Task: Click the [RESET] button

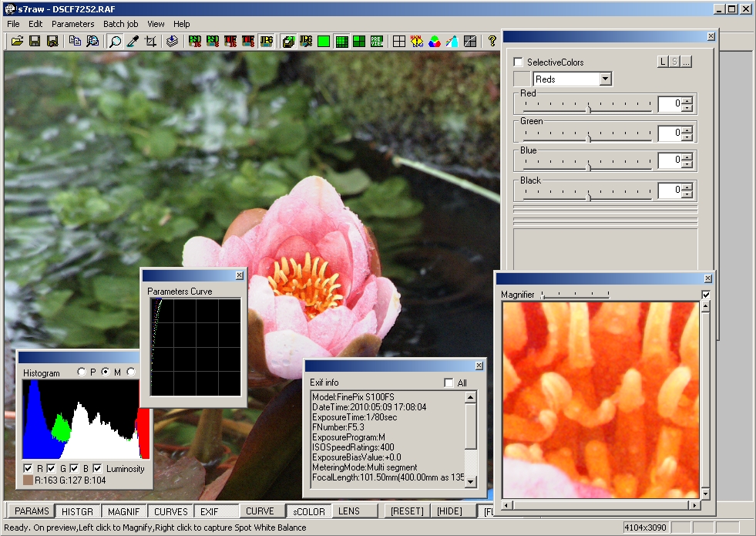Action: point(406,511)
